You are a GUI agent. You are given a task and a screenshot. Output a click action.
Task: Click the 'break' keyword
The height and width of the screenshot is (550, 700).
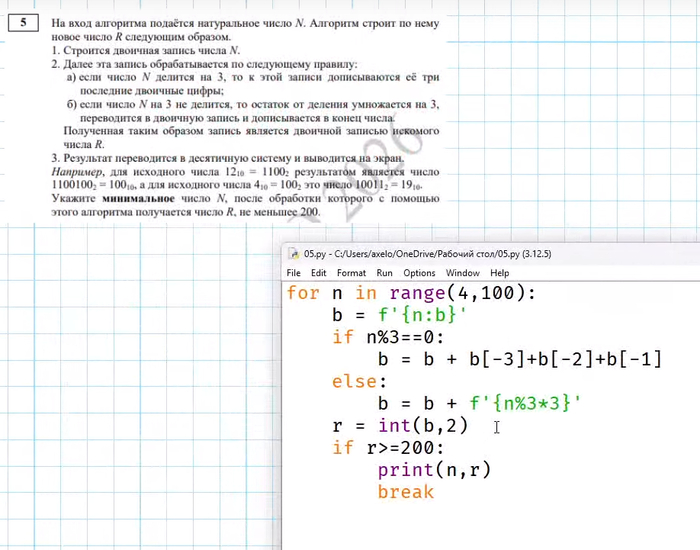tap(406, 492)
